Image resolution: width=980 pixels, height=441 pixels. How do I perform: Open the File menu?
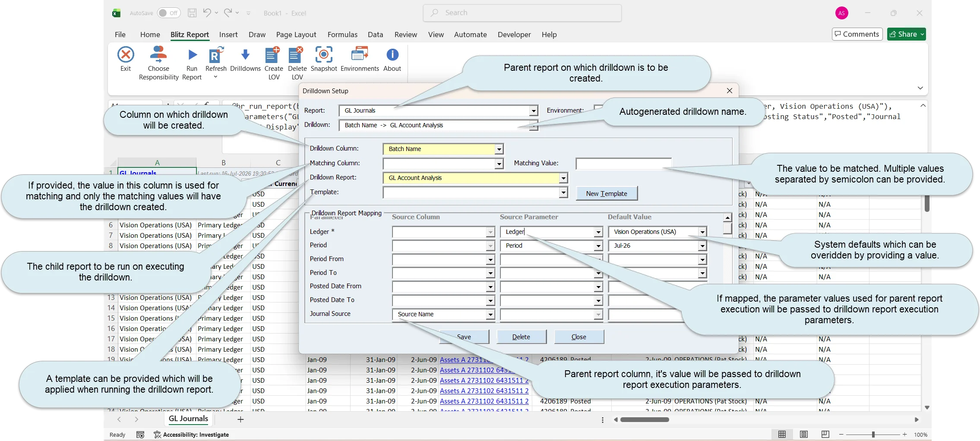tap(120, 35)
